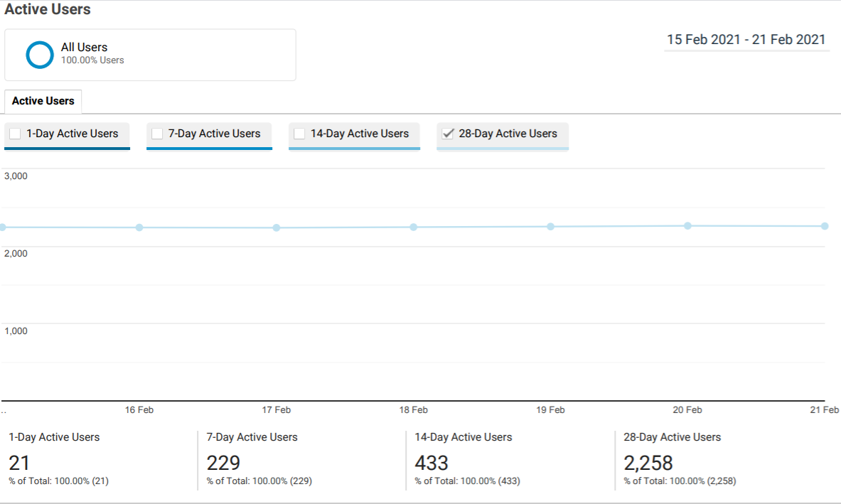Image resolution: width=841 pixels, height=504 pixels.
Task: Click the 1-Day Active Users value 21
Action: [19, 463]
